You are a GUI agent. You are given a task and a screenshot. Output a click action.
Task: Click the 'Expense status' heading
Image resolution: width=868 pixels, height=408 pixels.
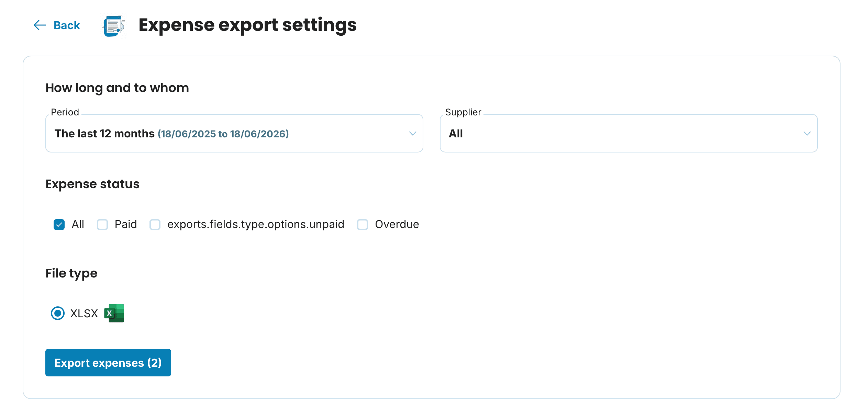coord(92,184)
